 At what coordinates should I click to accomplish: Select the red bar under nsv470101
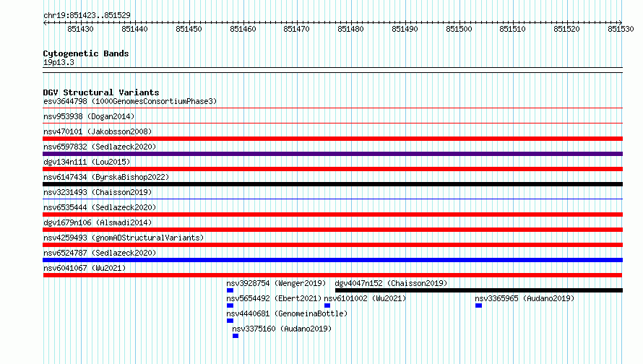[x=332, y=139]
